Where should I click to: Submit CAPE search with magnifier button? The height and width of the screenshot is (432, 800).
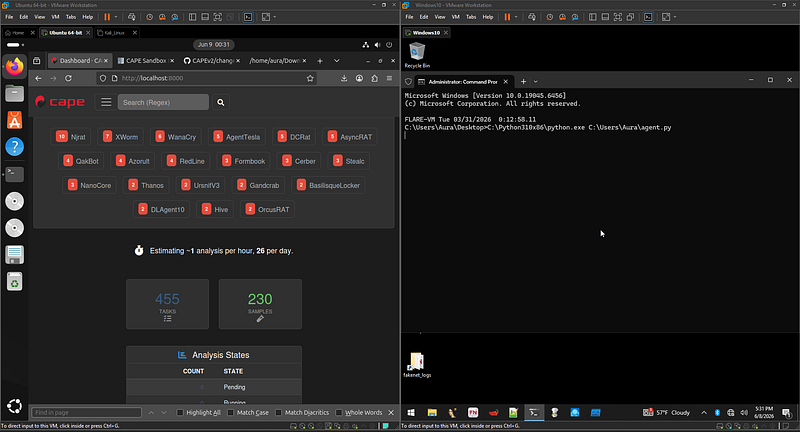pos(221,102)
